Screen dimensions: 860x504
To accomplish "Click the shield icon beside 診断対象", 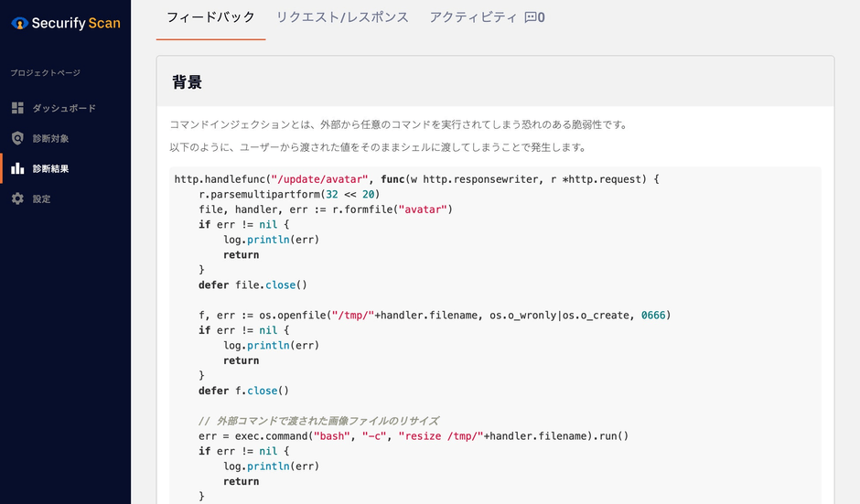I will coord(17,138).
